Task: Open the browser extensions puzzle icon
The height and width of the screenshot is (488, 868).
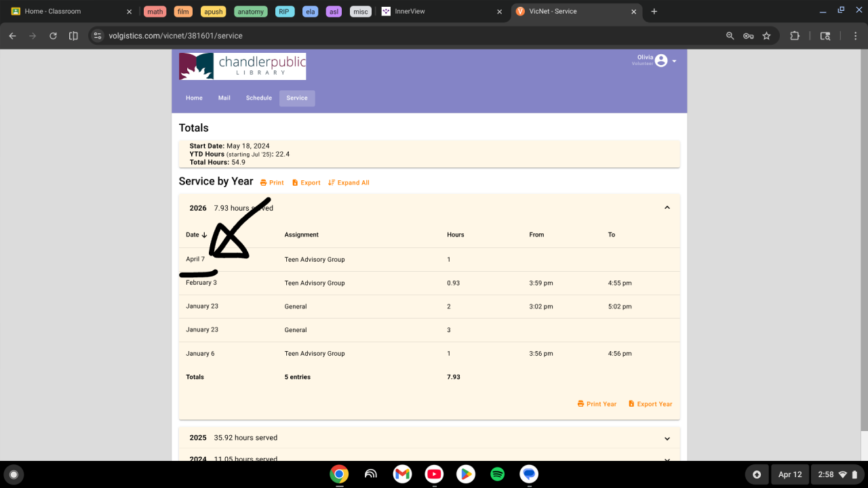Action: 795,36
